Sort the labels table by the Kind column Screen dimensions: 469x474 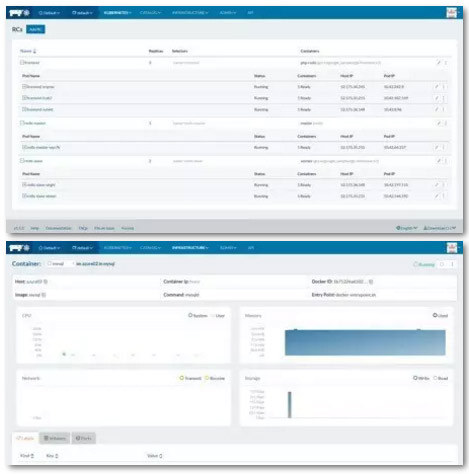27,456
